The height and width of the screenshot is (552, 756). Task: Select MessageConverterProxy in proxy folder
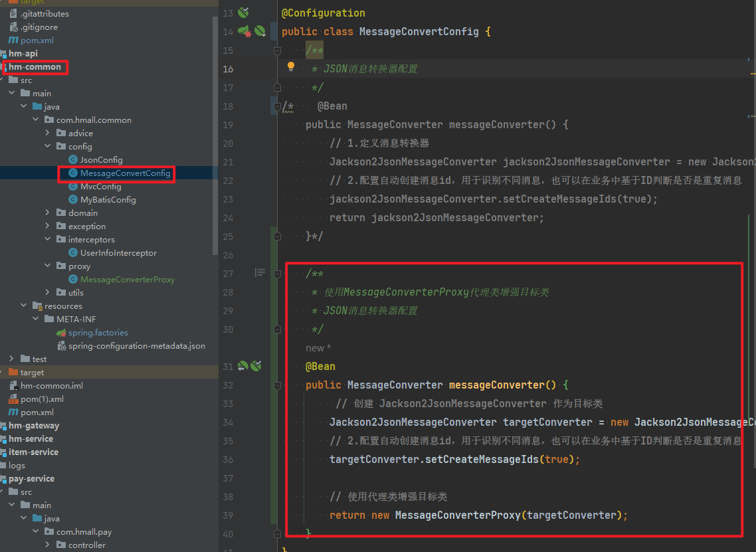pyautogui.click(x=127, y=279)
